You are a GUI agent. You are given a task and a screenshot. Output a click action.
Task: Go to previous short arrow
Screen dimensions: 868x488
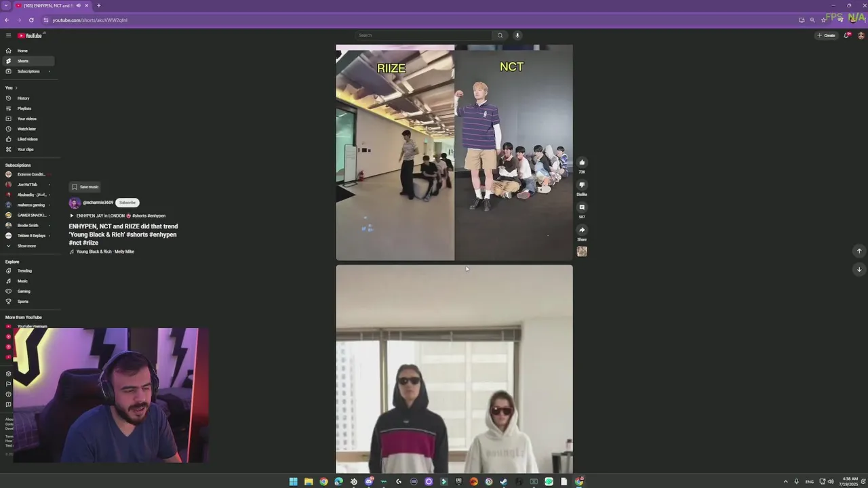(859, 251)
